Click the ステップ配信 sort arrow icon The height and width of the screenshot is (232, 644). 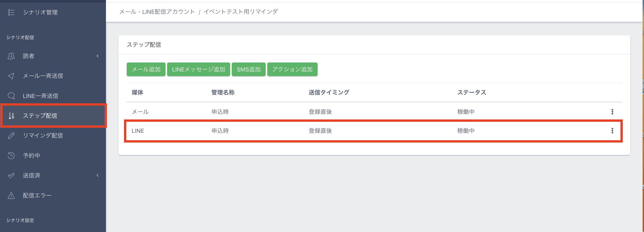[x=11, y=116]
